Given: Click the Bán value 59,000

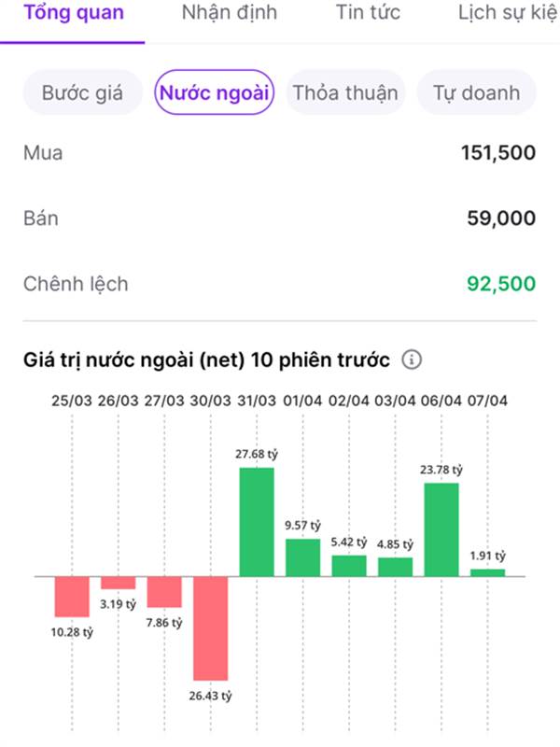Looking at the screenshot, I should point(501,218).
